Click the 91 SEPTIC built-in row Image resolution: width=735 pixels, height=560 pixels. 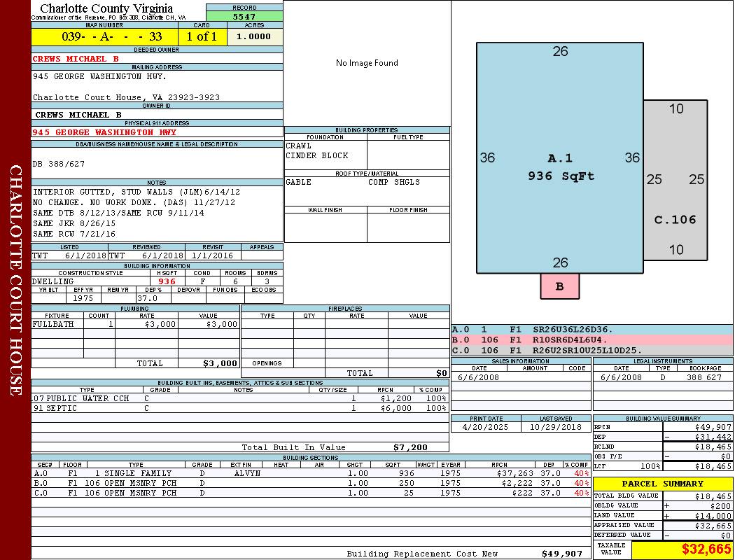point(239,408)
